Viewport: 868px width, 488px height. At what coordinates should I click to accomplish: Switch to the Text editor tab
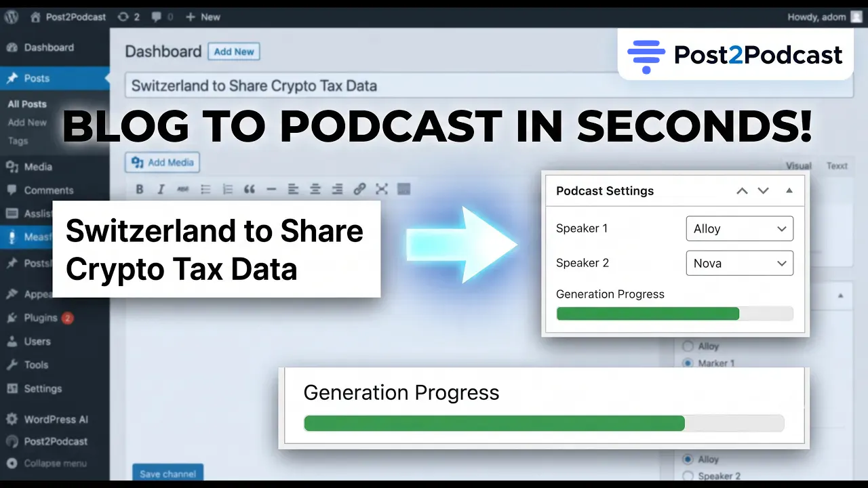[837, 166]
